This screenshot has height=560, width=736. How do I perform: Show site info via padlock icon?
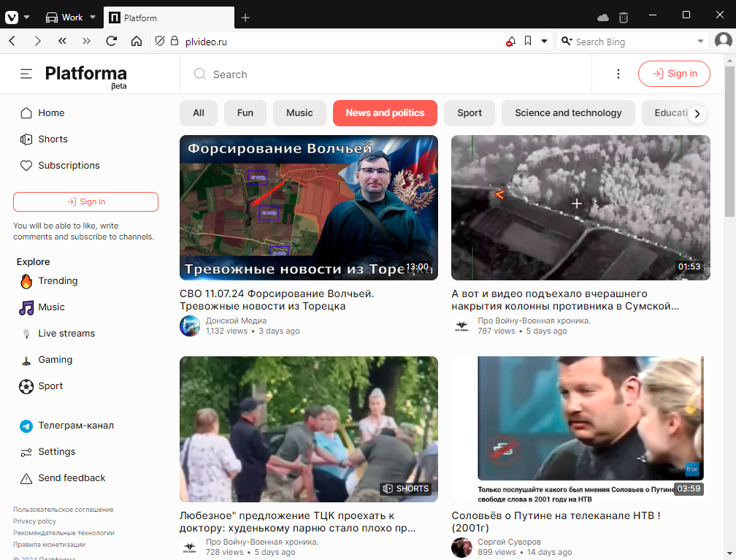(175, 42)
